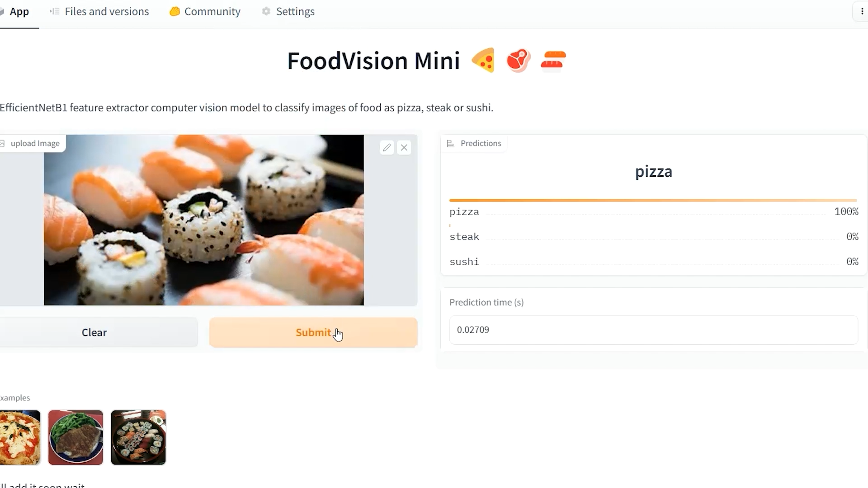
Task: Open the three-dot menu in top right
Action: (x=862, y=12)
